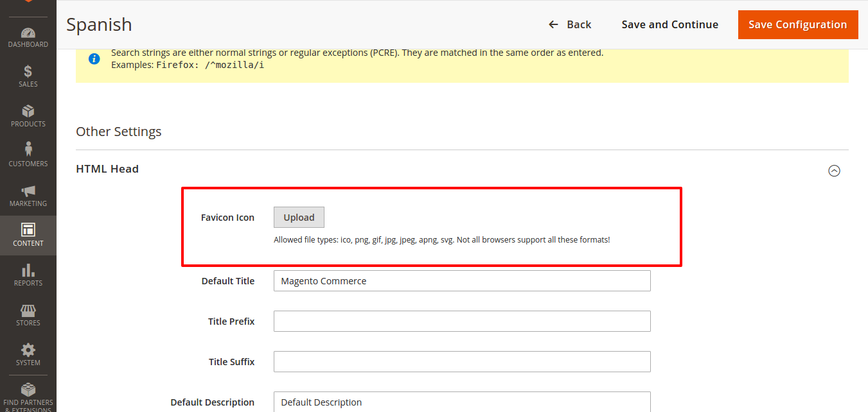The image size is (868, 412).
Task: Click the Content layout icon
Action: point(28,230)
